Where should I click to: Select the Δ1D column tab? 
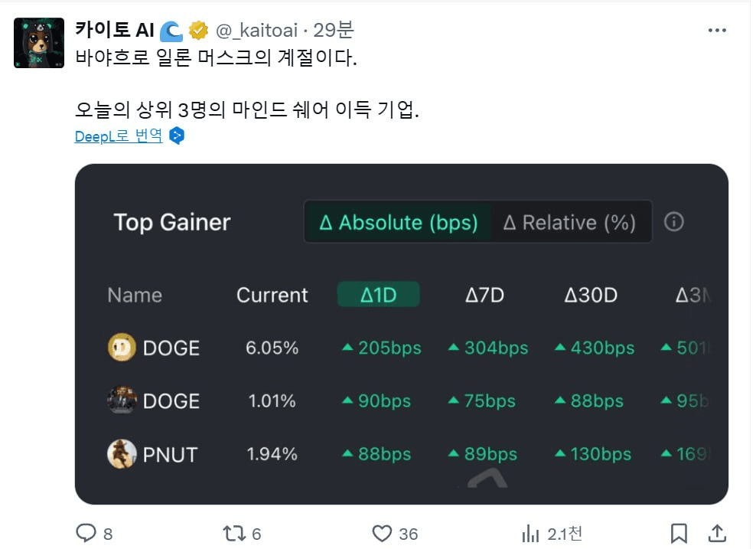[x=379, y=294]
